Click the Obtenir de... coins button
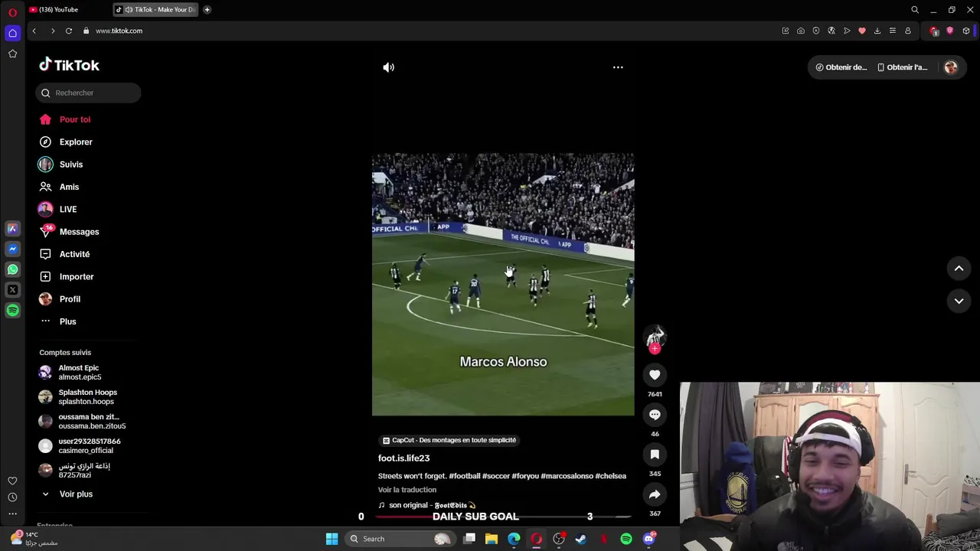 point(841,67)
